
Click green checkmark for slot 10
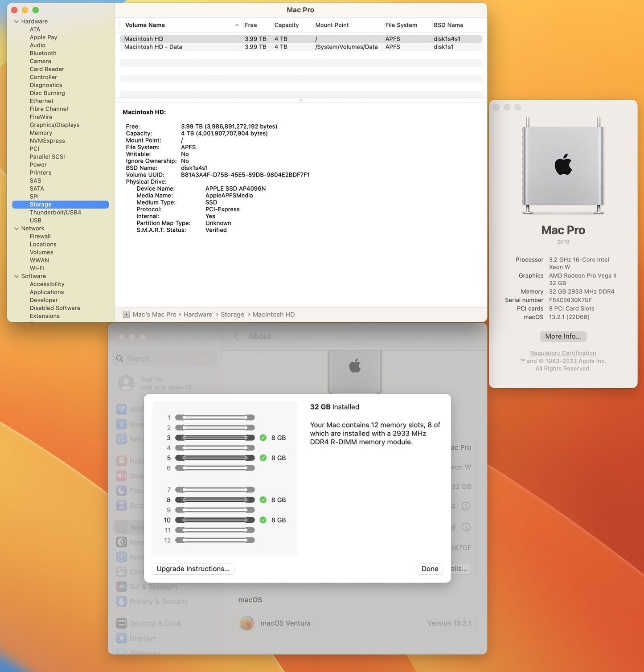click(263, 520)
